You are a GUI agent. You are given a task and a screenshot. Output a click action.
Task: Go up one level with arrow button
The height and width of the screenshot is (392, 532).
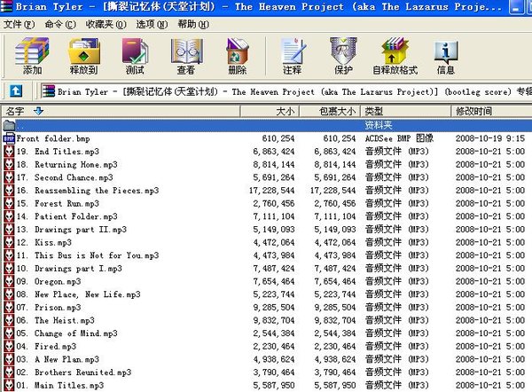point(16,91)
